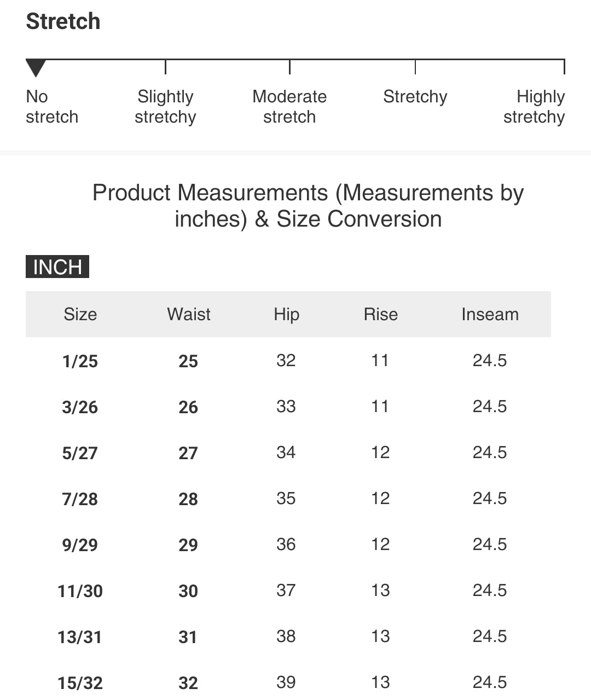This screenshot has height=700, width=591.
Task: Click the Rise column header
Action: [x=381, y=314]
